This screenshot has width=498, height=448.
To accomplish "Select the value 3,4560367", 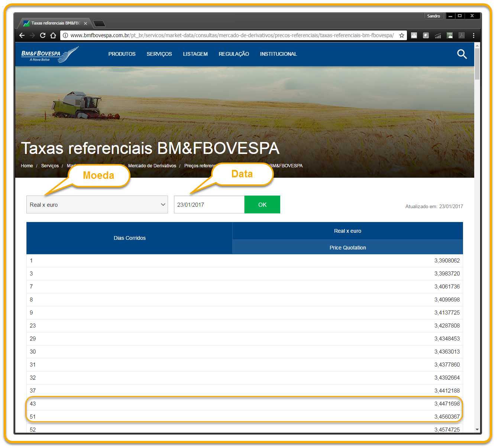I will tap(447, 417).
